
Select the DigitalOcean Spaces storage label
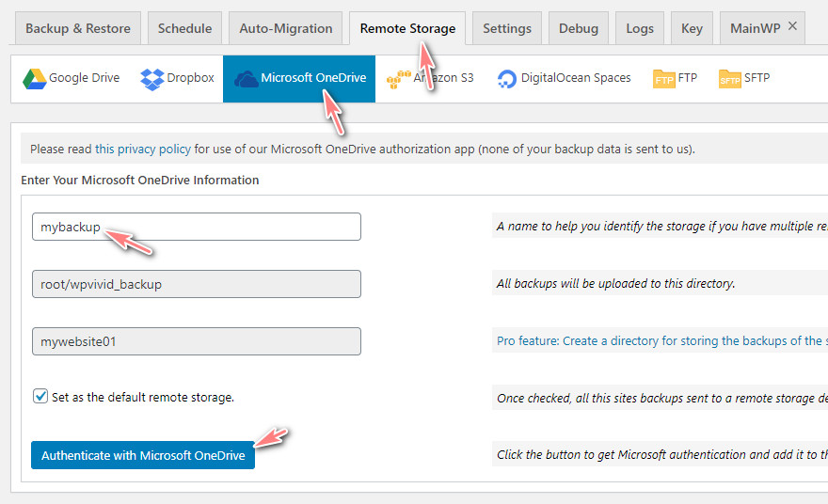(576, 78)
